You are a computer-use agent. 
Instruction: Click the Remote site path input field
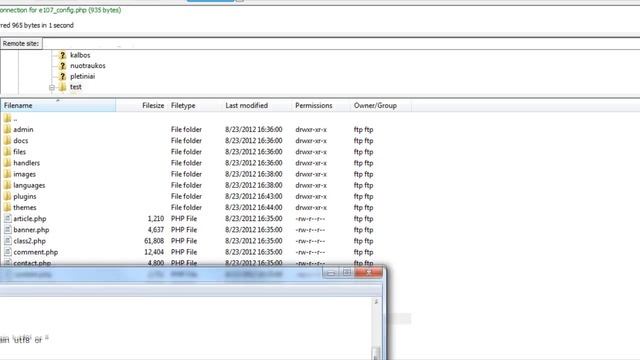(x=341, y=44)
